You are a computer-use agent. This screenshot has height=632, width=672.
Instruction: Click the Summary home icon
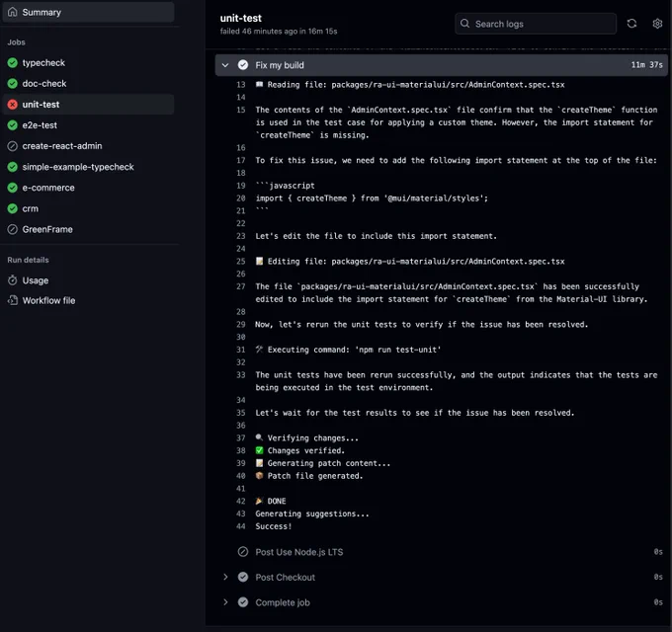(13, 12)
